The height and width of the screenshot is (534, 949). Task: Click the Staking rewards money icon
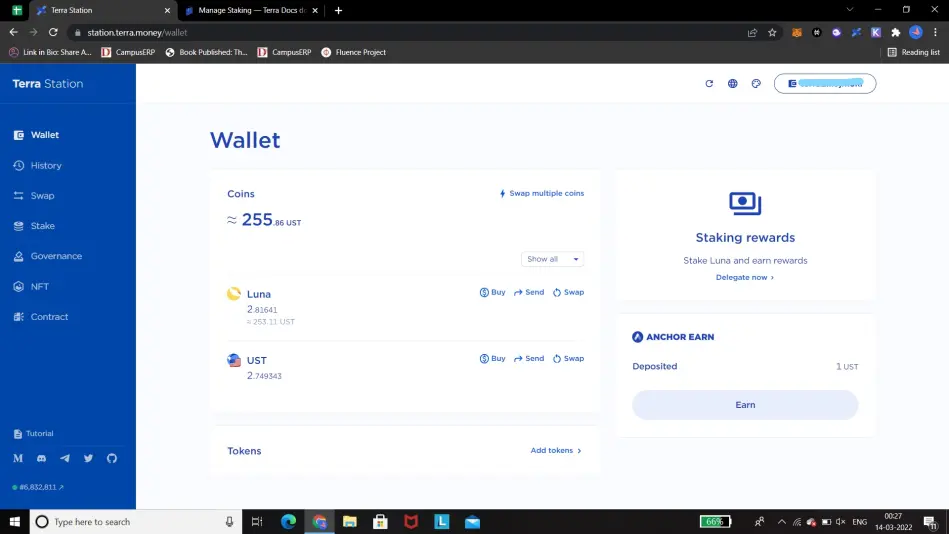point(745,203)
